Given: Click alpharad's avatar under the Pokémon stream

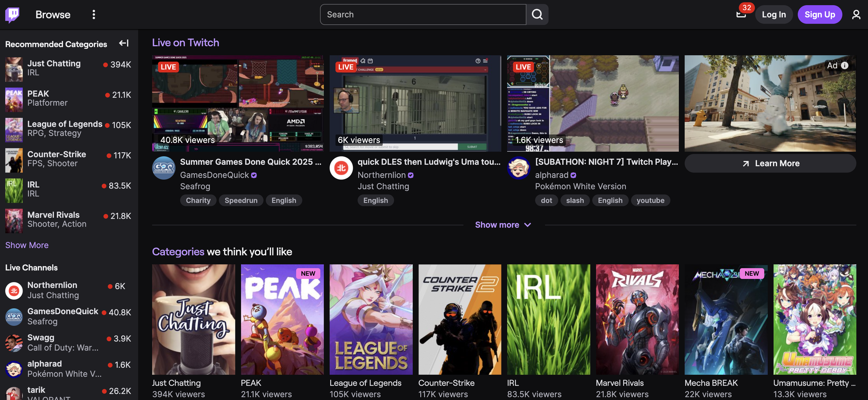Looking at the screenshot, I should [x=519, y=168].
